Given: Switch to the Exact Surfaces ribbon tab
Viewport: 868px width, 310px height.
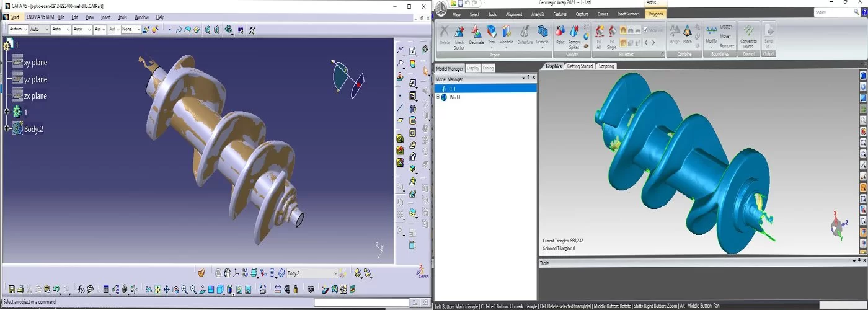Looking at the screenshot, I should pos(628,14).
